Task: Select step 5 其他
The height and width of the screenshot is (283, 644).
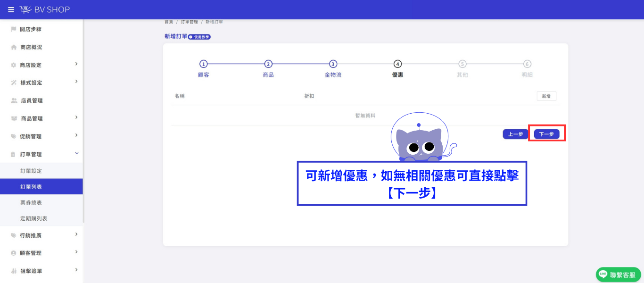Action: pos(462,68)
